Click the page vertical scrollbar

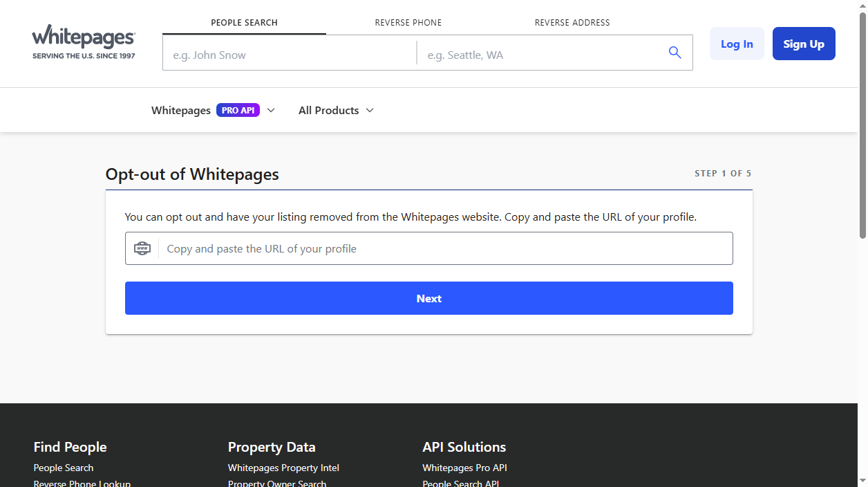pyautogui.click(x=862, y=125)
